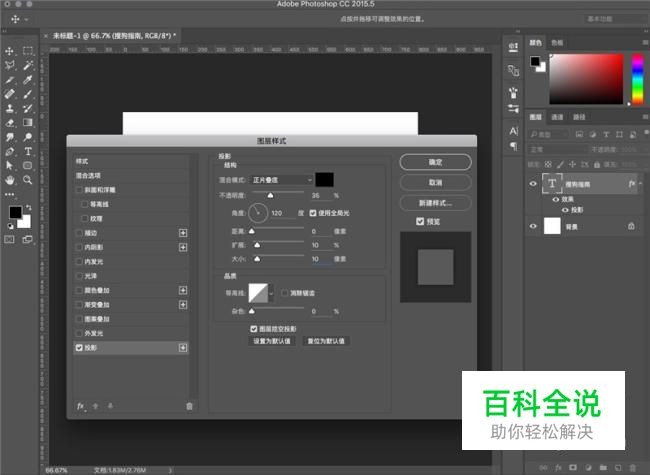Image resolution: width=650 pixels, height=475 pixels.
Task: Toggle Quick Mask mode icon
Action: pyautogui.click(x=9, y=239)
